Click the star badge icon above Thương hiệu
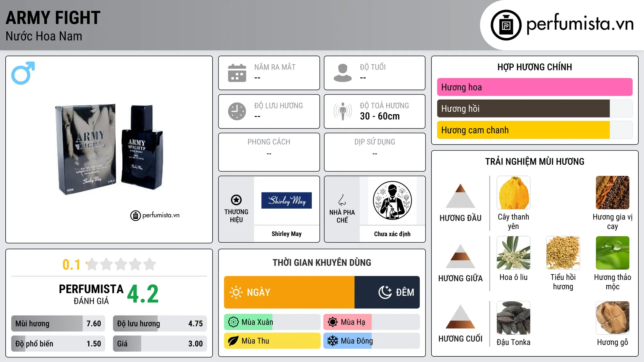The width and height of the screenshot is (644, 362). click(236, 200)
